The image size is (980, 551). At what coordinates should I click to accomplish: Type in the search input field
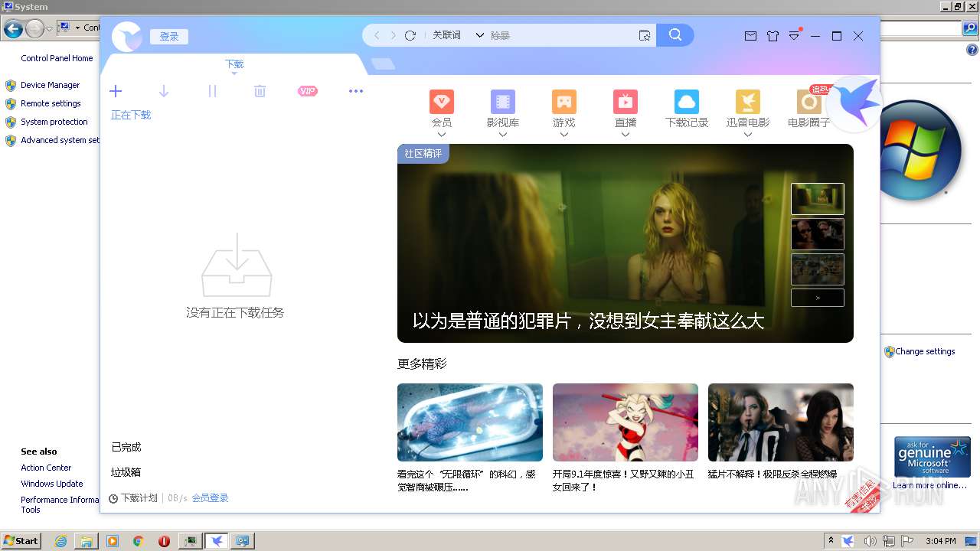[x=562, y=35]
